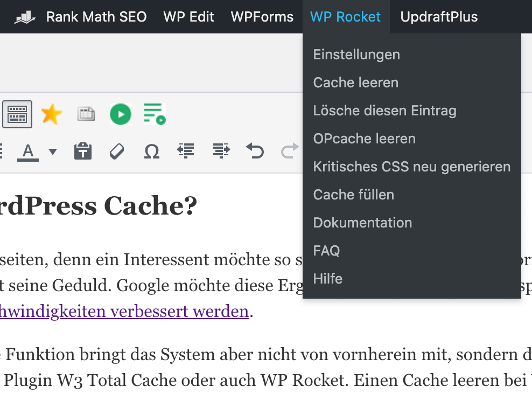Open WP Edit admin bar item
This screenshot has height=400, width=532.
tap(188, 17)
